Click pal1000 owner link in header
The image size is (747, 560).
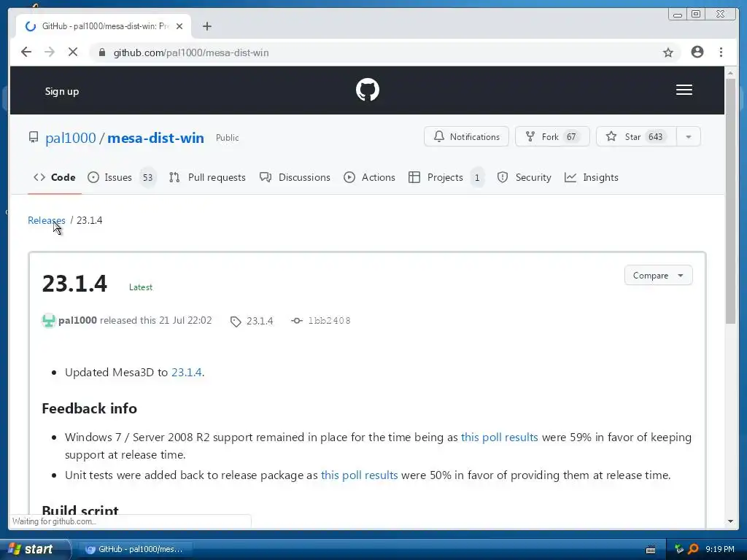71,138
